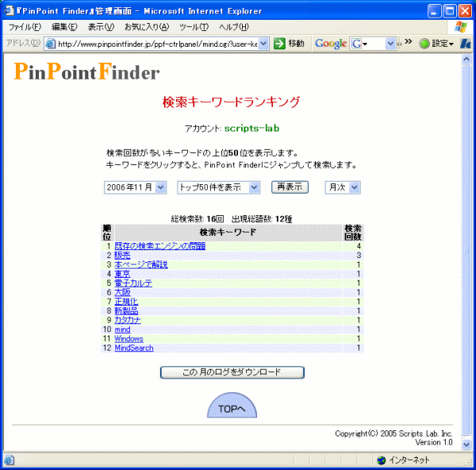476x470 pixels.
Task: Click the Internet zone globe icon
Action: (381, 460)
